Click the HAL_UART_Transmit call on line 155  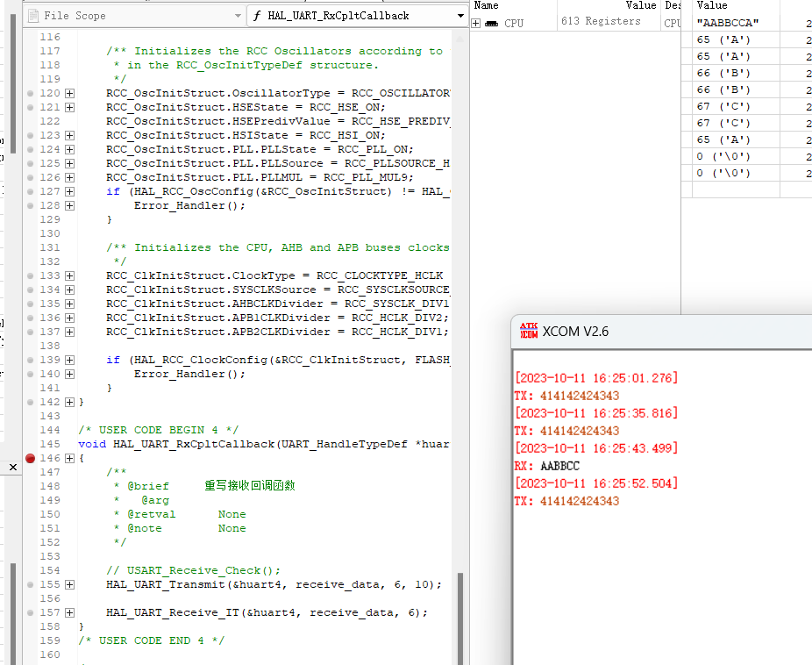tap(274, 584)
